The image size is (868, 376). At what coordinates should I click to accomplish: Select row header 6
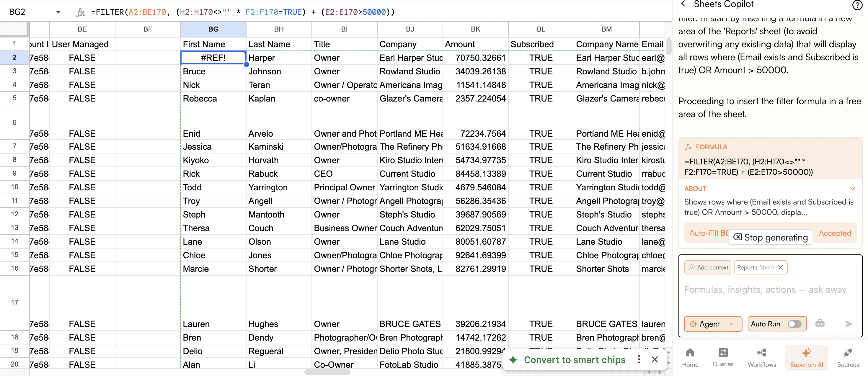(x=14, y=122)
